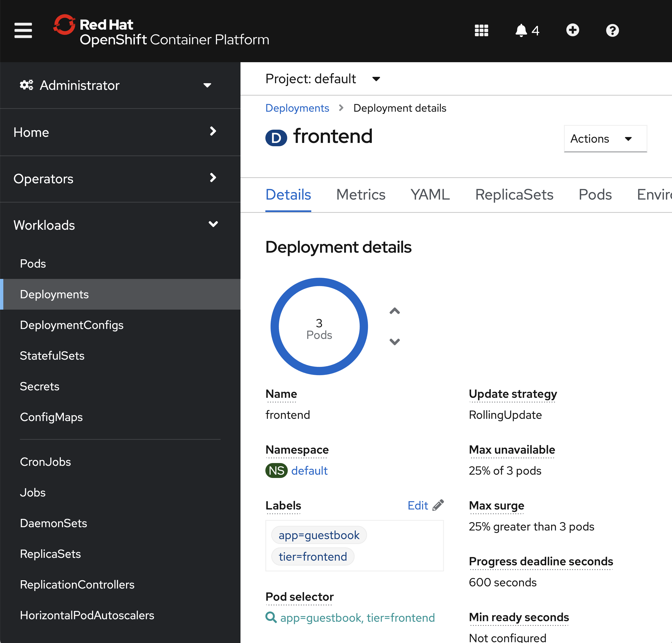The image size is (672, 643).
Task: Open DeploymentConfigs in sidebar
Action: coord(120,325)
